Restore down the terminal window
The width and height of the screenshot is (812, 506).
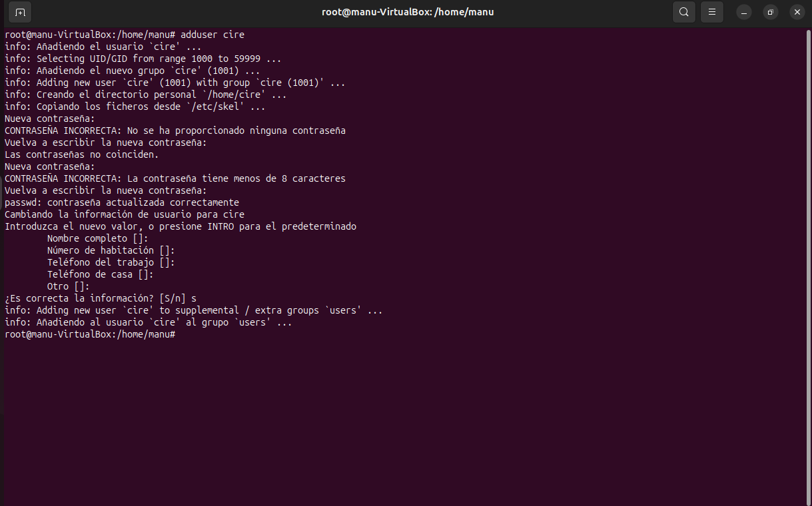click(x=771, y=12)
